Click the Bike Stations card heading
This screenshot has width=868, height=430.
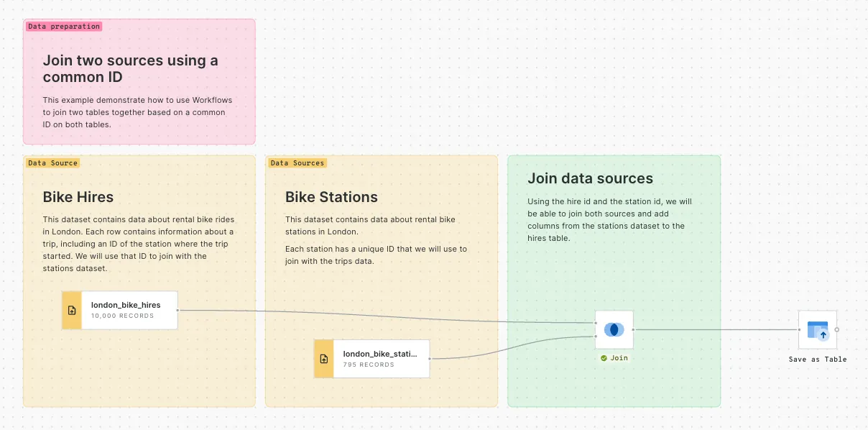(331, 197)
